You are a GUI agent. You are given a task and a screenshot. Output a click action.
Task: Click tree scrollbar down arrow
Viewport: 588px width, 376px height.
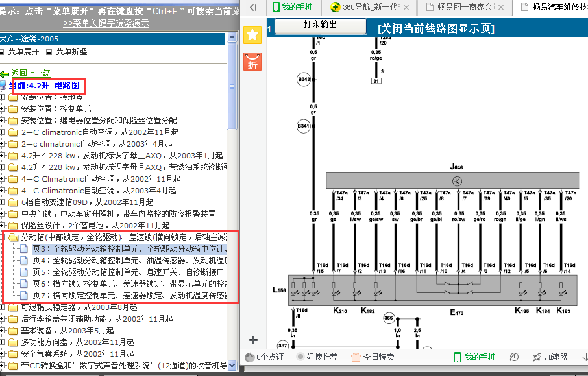(x=232, y=365)
